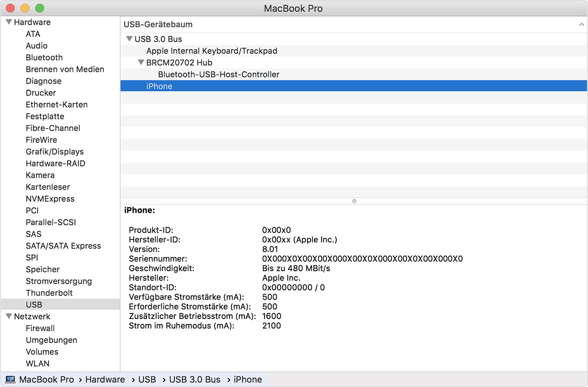Open the Fibre-Channel entry
The width and height of the screenshot is (588, 387).
pos(53,128)
